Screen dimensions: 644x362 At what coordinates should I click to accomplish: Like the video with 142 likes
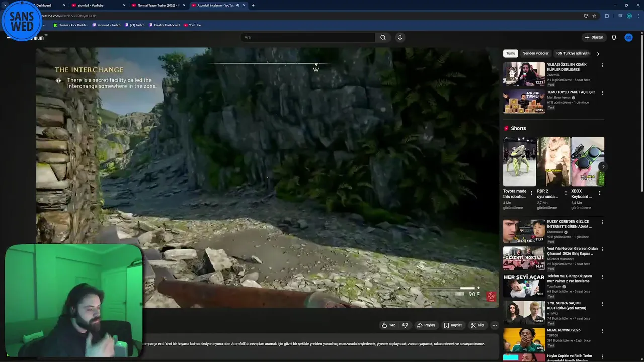tap(388, 325)
